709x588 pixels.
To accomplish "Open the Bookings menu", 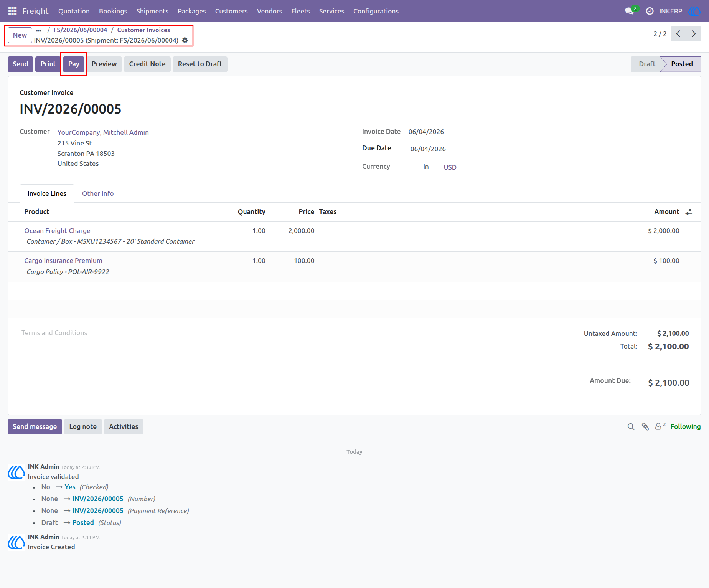I will point(113,11).
